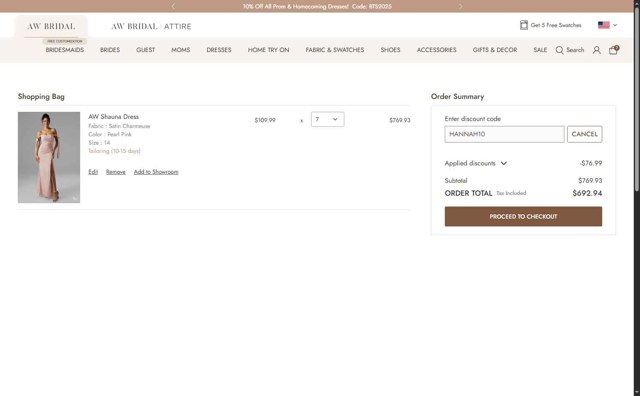Open the Bridesmaids menu
640x396 pixels.
(64, 50)
